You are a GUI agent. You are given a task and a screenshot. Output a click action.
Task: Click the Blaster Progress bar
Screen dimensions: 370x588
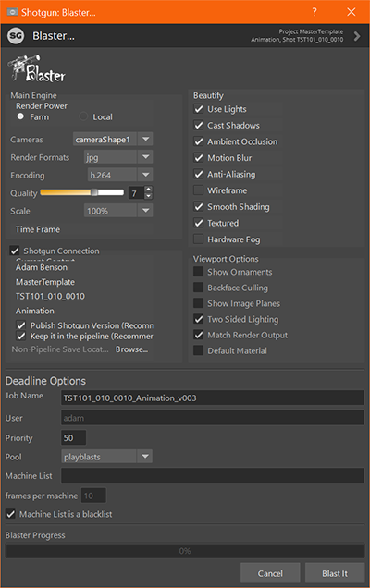[185, 551]
